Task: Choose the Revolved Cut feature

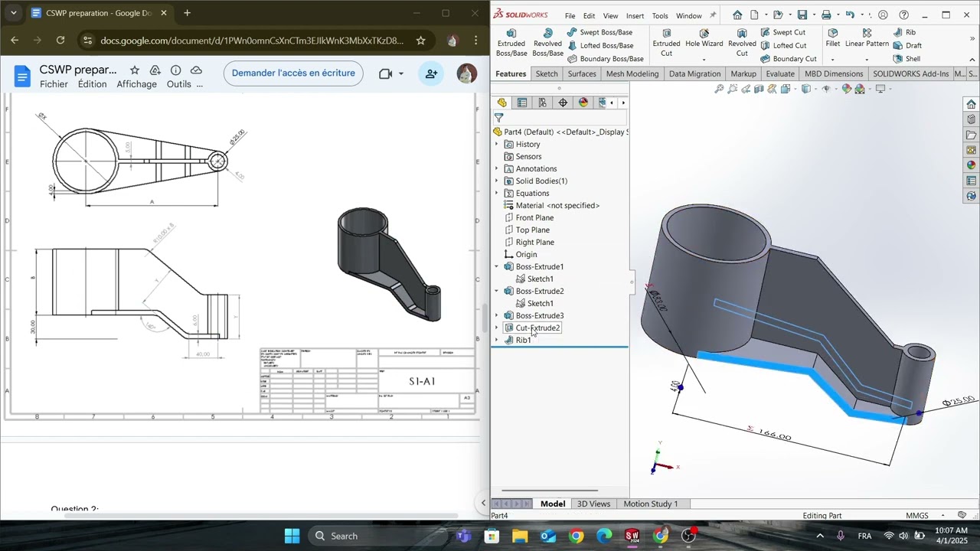Action: coord(741,43)
